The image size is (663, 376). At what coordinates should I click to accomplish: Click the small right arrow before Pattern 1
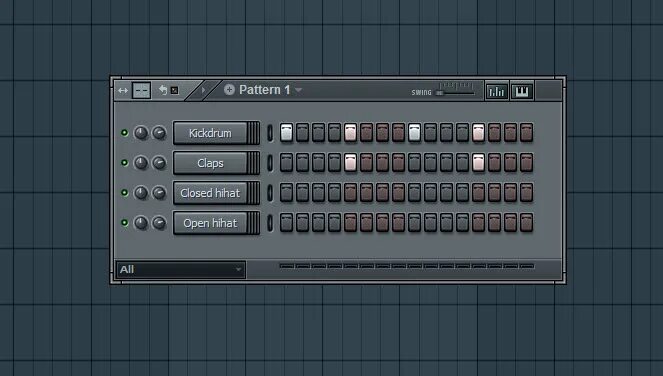[x=203, y=90]
